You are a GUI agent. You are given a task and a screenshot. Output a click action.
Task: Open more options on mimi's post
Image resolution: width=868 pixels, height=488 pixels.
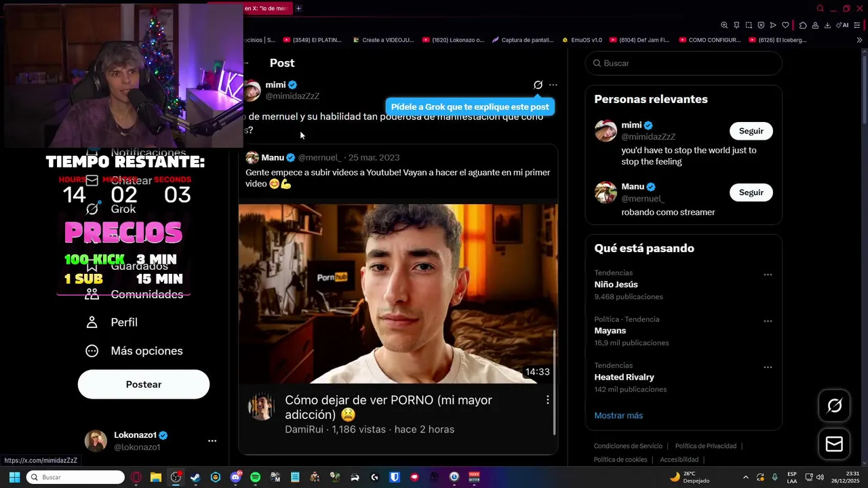[x=553, y=85]
